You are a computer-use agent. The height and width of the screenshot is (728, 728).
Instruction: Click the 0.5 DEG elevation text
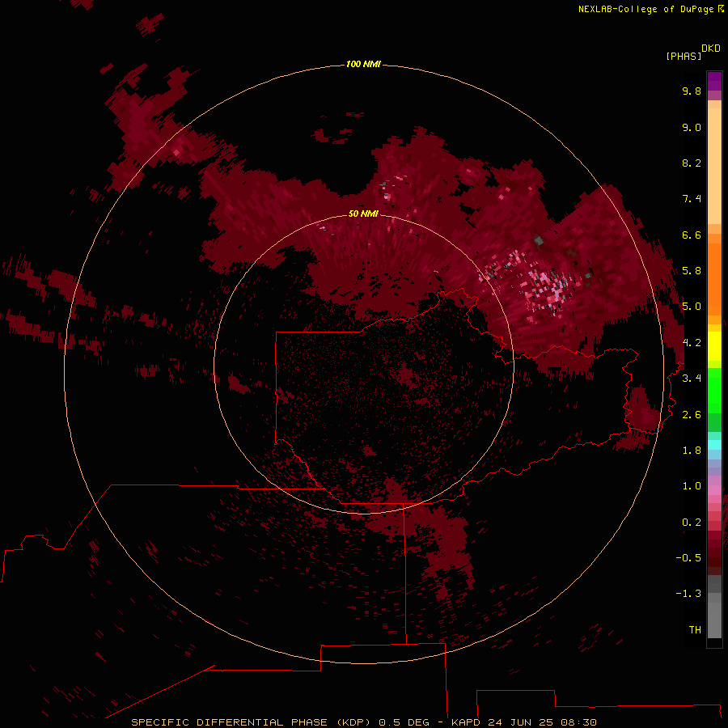click(404, 722)
